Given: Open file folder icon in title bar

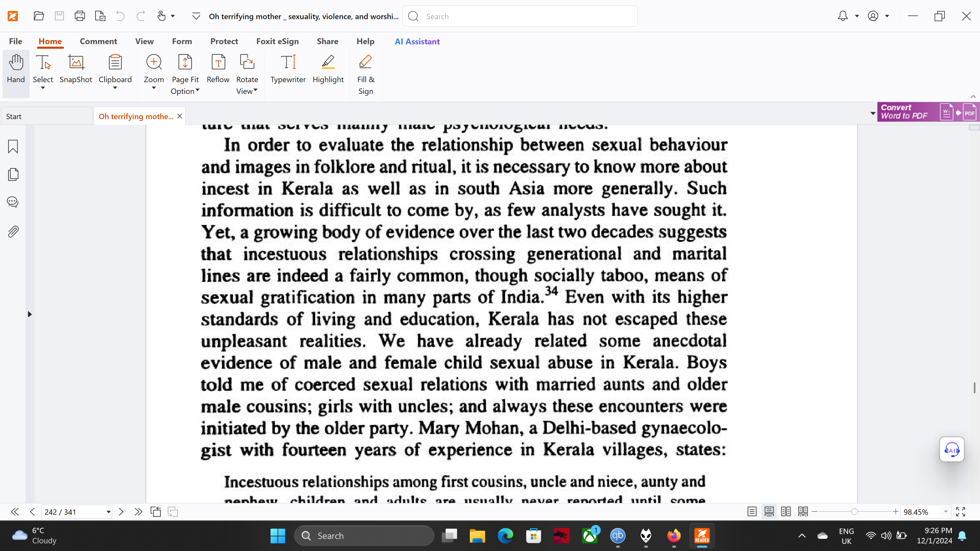Looking at the screenshot, I should pyautogui.click(x=39, y=16).
